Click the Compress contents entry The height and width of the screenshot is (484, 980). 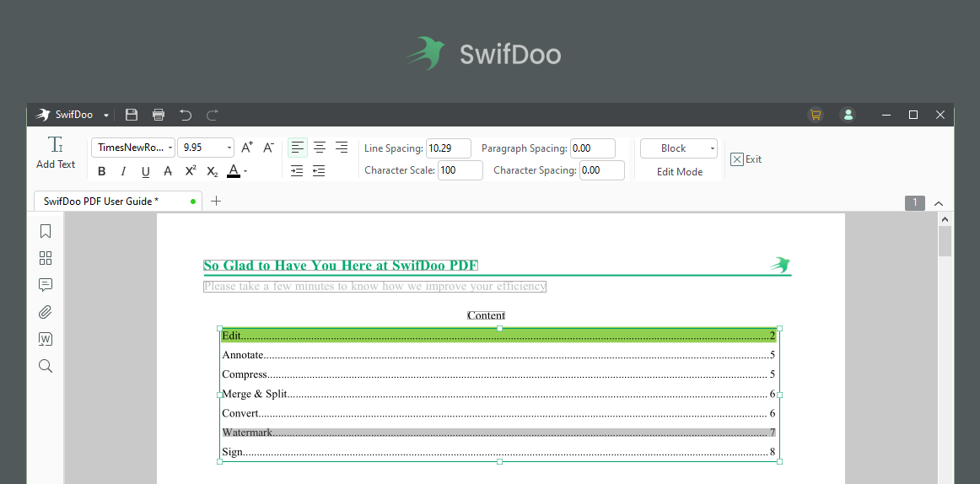click(498, 374)
